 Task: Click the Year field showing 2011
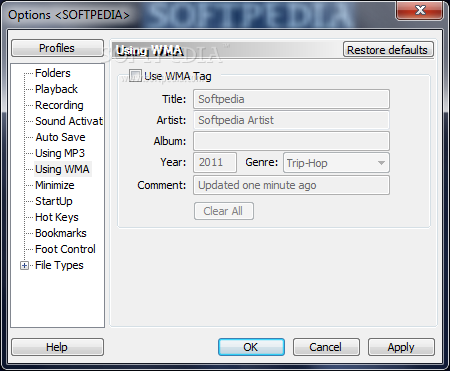(215, 162)
